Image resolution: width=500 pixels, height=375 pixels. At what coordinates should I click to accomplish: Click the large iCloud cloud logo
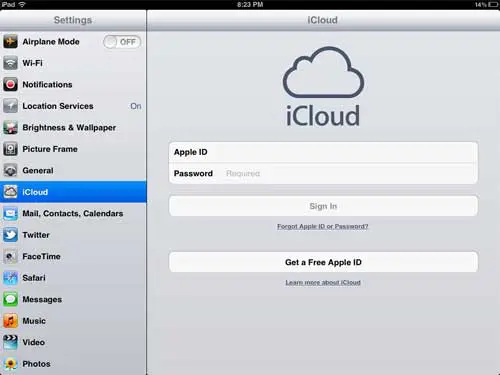(x=323, y=72)
